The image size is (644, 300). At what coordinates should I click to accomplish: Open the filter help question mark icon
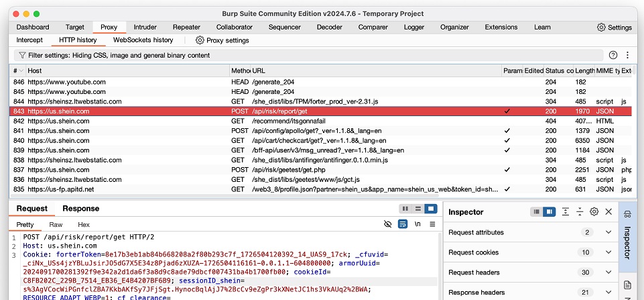(613, 55)
